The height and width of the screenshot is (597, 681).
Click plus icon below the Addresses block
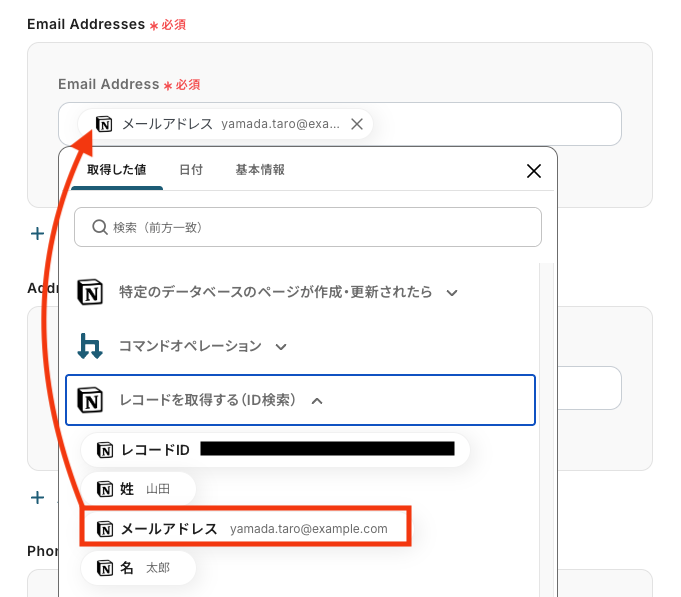37,498
